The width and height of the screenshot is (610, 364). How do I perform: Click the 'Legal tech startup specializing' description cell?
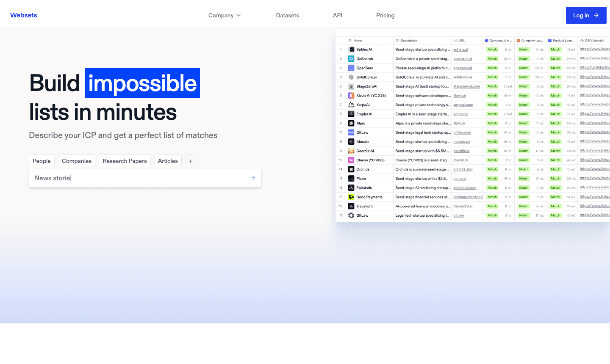tap(422, 215)
